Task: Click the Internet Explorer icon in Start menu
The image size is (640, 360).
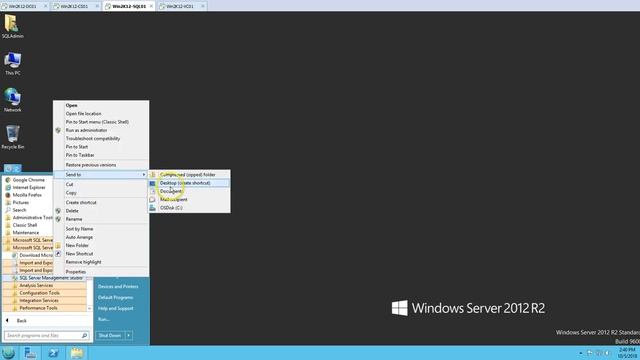Action: (x=8, y=187)
